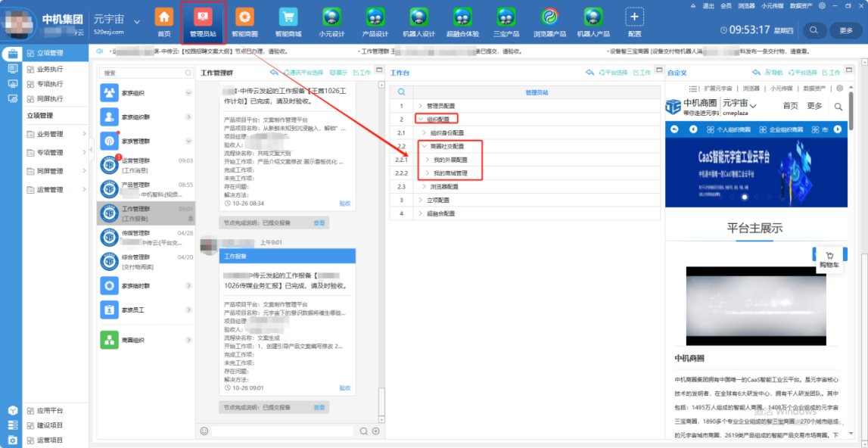868x448 pixels.
Task: Click 展示 in chat panel header
Action: pyautogui.click(x=339, y=73)
